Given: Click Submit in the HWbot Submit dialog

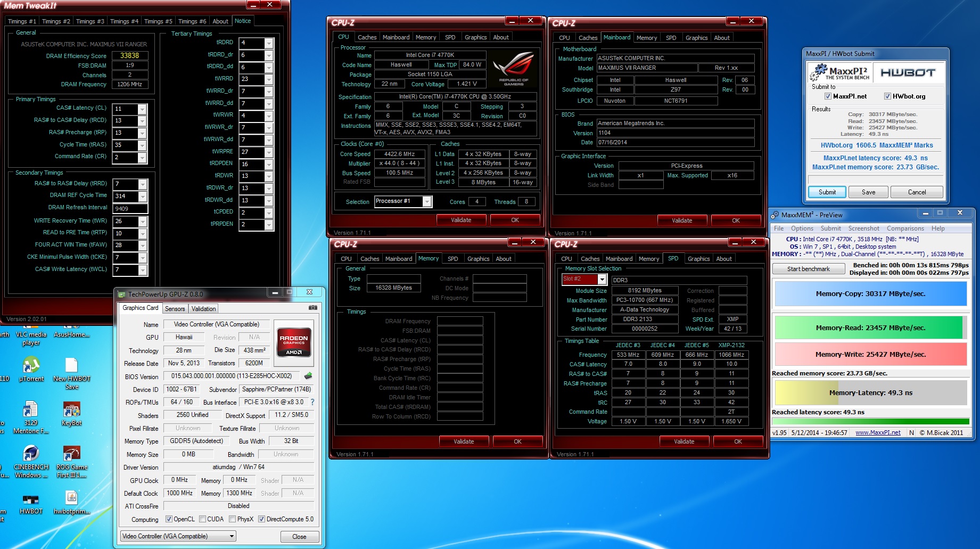Looking at the screenshot, I should (827, 192).
